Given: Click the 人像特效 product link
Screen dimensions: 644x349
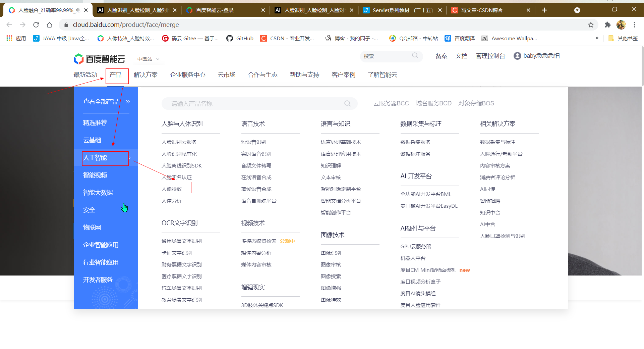Looking at the screenshot, I should (172, 189).
